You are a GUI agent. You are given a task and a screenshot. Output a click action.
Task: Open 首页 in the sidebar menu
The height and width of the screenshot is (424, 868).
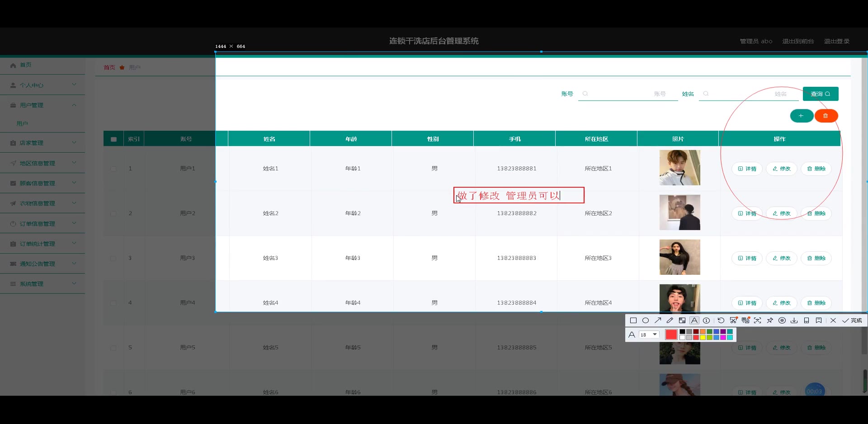42,65
